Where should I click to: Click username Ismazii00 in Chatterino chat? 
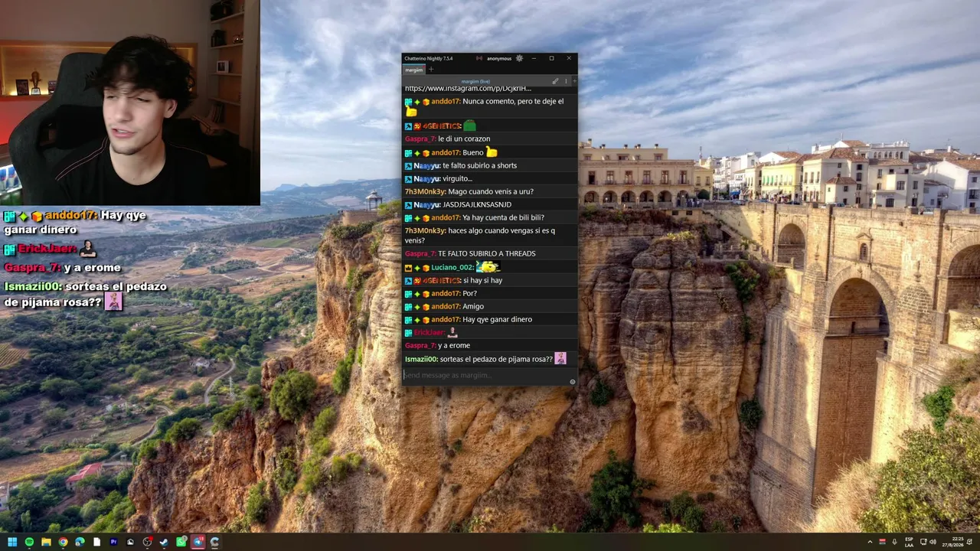click(x=421, y=359)
